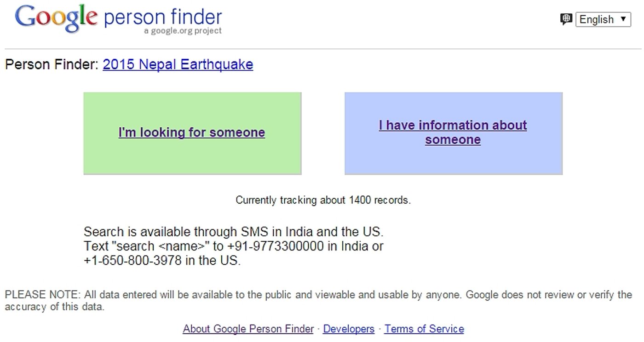Click empty space in the green panel
Viewport: 644px width, 342px height.
192,159
